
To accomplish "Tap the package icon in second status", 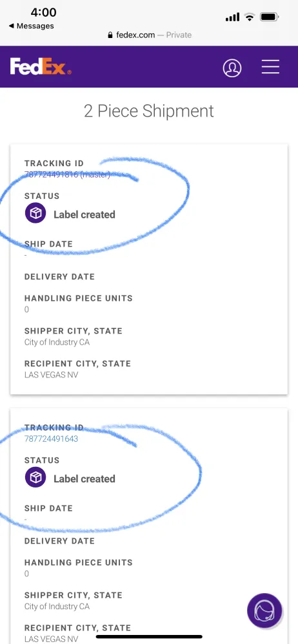I will pos(35,478).
